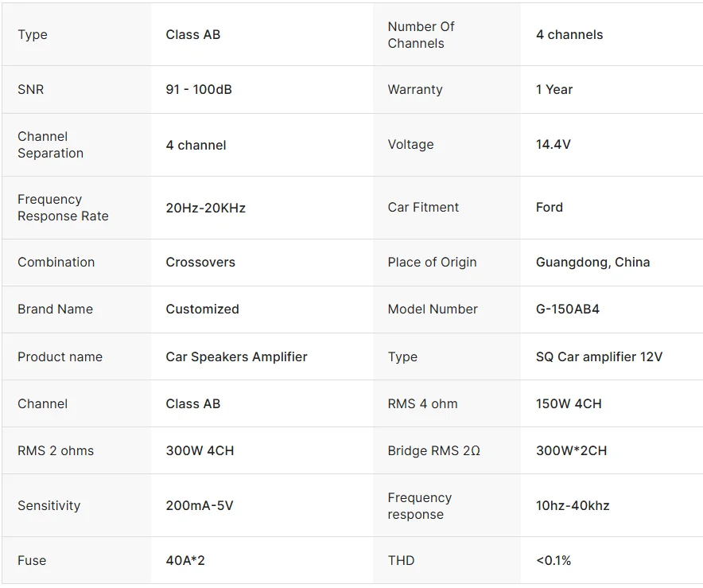The width and height of the screenshot is (703, 588).
Task: Select the '91 - 100dB' SNR value
Action: (x=199, y=90)
